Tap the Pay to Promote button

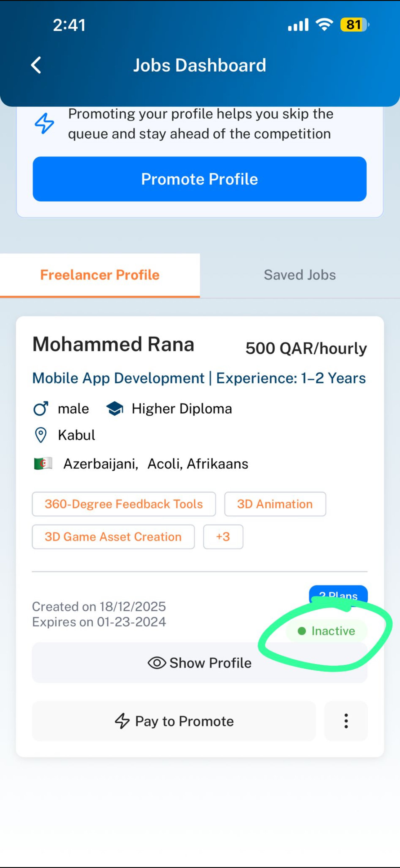click(174, 721)
